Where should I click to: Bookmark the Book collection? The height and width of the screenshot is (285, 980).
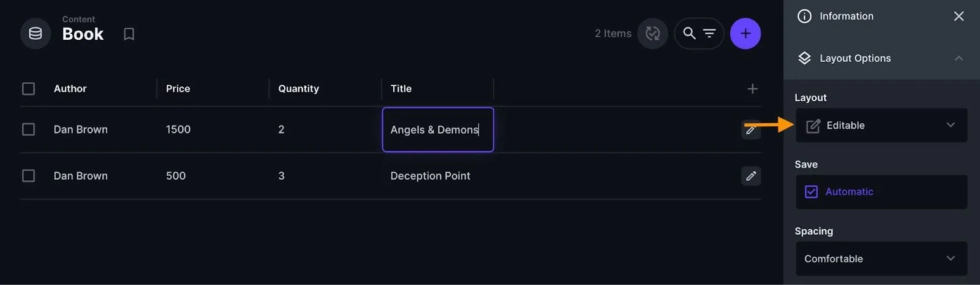point(129,34)
